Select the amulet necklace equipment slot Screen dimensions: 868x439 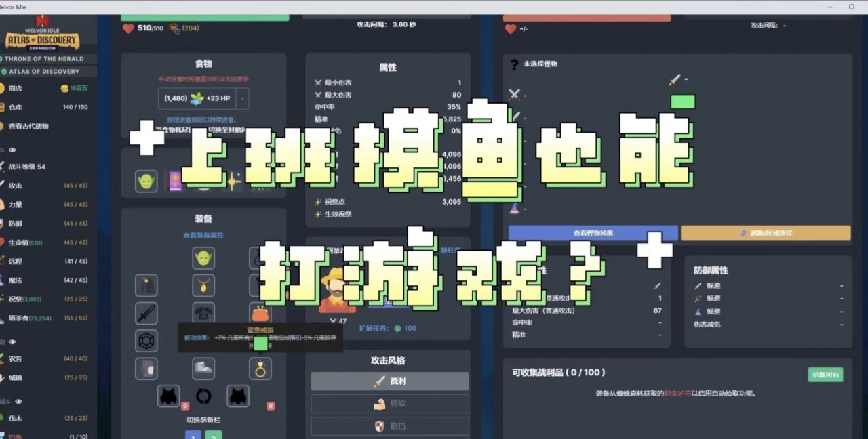point(203,286)
